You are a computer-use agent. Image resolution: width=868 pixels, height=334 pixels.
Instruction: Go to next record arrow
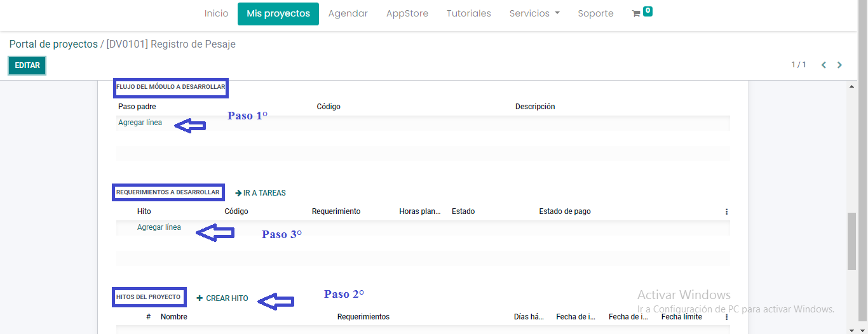[x=839, y=65]
